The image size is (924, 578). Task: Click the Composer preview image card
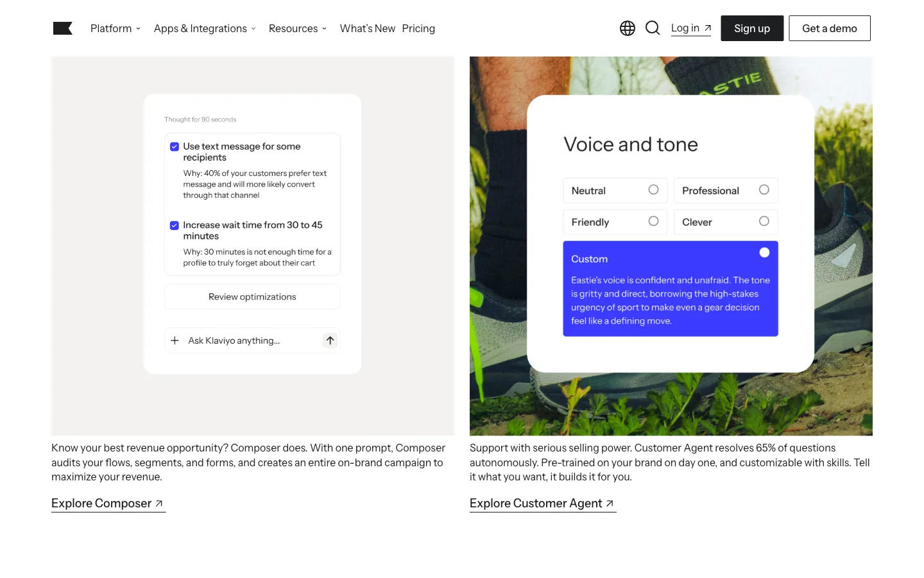click(x=253, y=246)
